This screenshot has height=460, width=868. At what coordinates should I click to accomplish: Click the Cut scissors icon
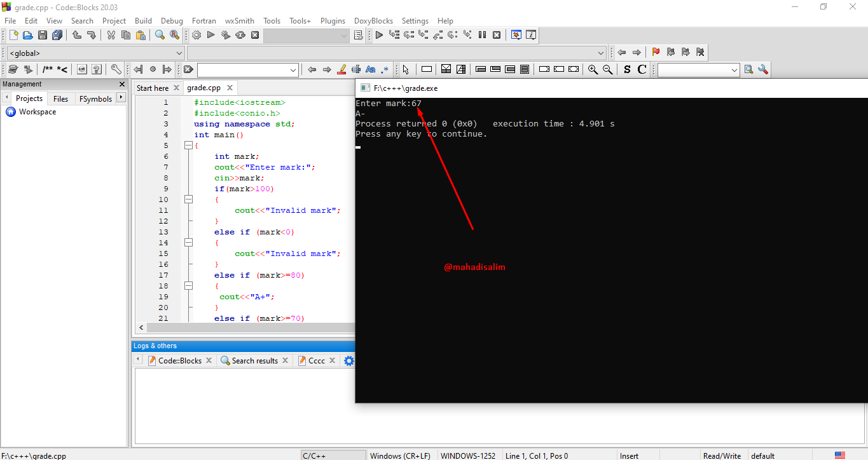(x=111, y=36)
